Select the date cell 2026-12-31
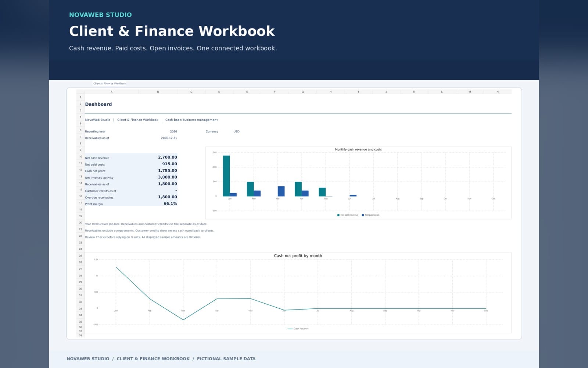This screenshot has width=588, height=368. (169, 138)
